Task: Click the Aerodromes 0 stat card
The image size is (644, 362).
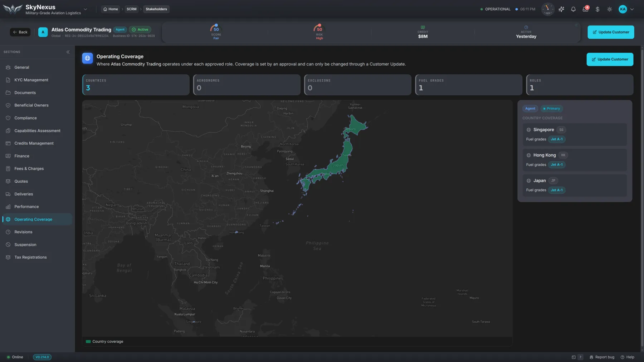Action: click(x=247, y=85)
